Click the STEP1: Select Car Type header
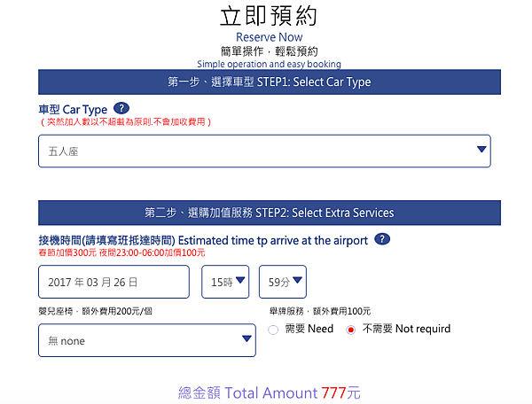This screenshot has width=532, height=404. (x=270, y=82)
